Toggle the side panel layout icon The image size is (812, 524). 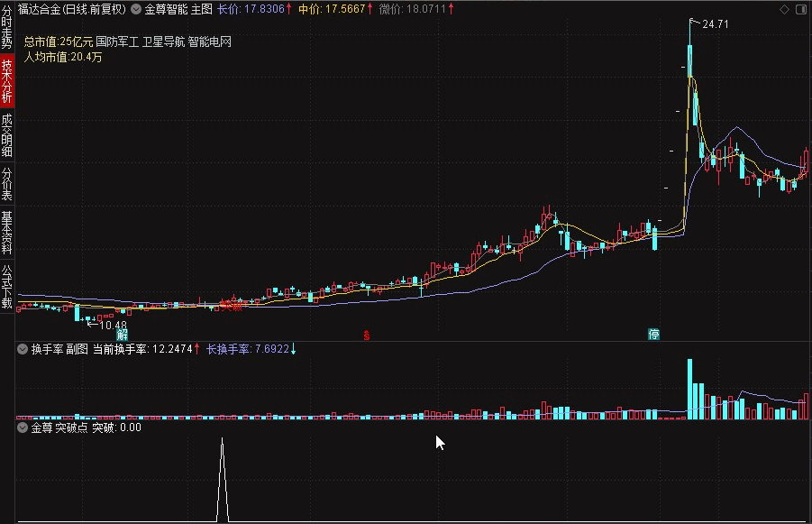pyautogui.click(x=801, y=9)
